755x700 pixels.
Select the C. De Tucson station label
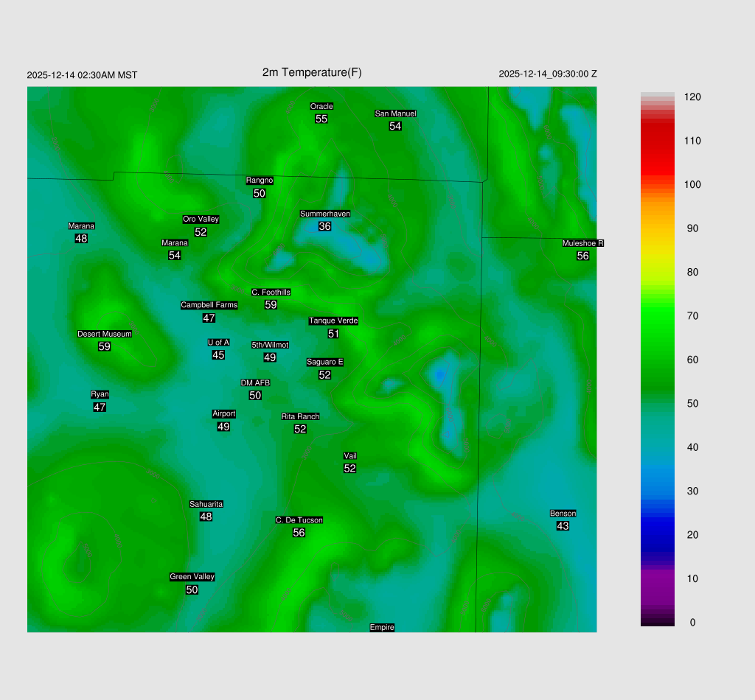tap(299, 520)
